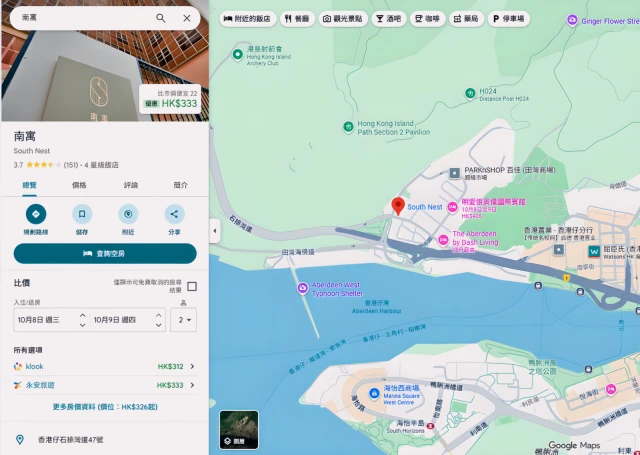Viewport: 640px width, 455px height.
Task: Click the 咖啡 filter chip
Action: (x=427, y=19)
